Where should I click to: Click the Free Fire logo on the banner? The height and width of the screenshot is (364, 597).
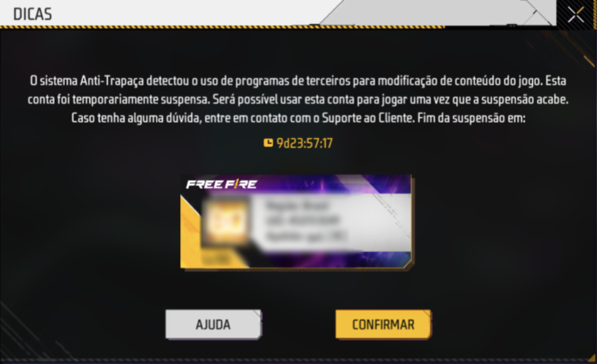222,185
